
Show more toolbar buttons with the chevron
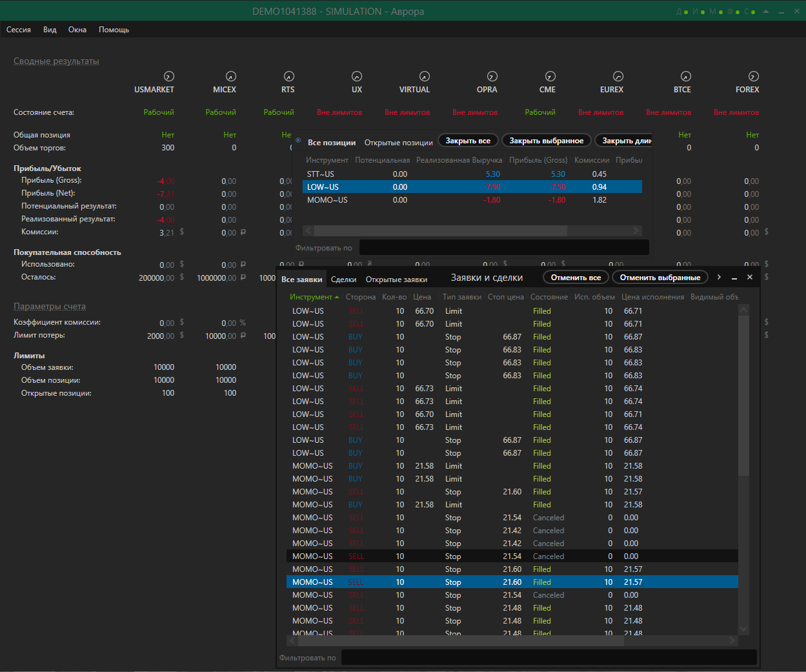point(719,277)
